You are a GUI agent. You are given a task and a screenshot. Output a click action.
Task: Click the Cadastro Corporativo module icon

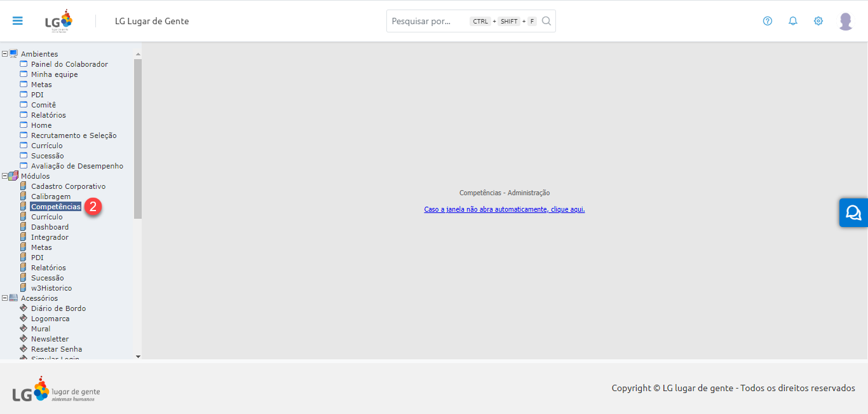[24, 186]
